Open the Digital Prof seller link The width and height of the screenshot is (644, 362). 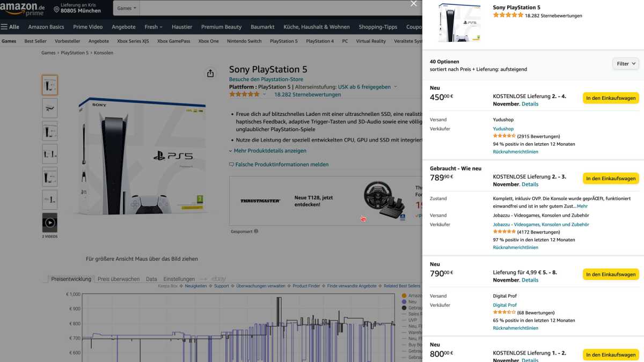coord(505,305)
